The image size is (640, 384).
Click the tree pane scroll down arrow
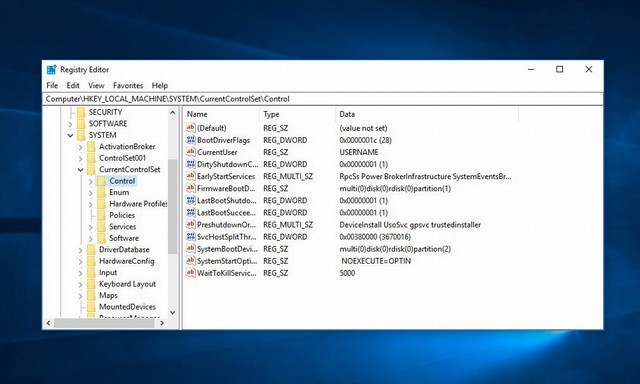click(173, 313)
